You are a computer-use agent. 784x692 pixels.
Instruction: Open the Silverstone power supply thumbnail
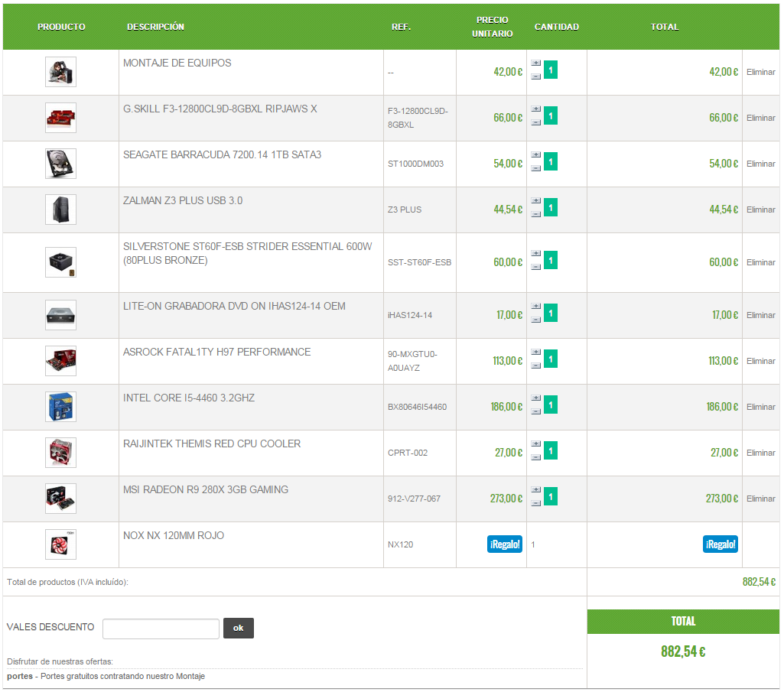pyautogui.click(x=60, y=262)
